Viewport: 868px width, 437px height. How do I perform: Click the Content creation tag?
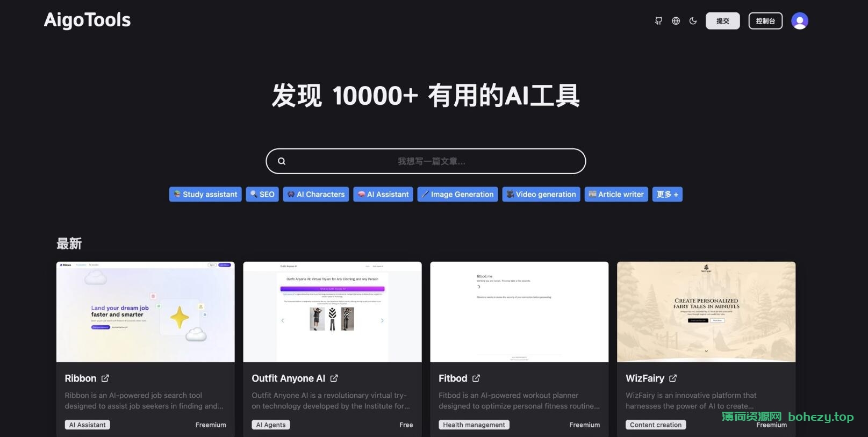(x=656, y=425)
